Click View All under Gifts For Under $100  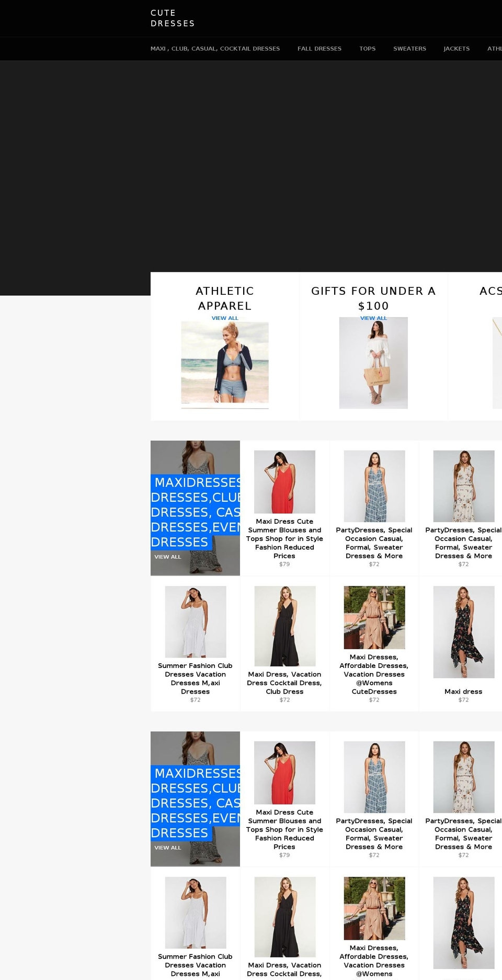373,318
